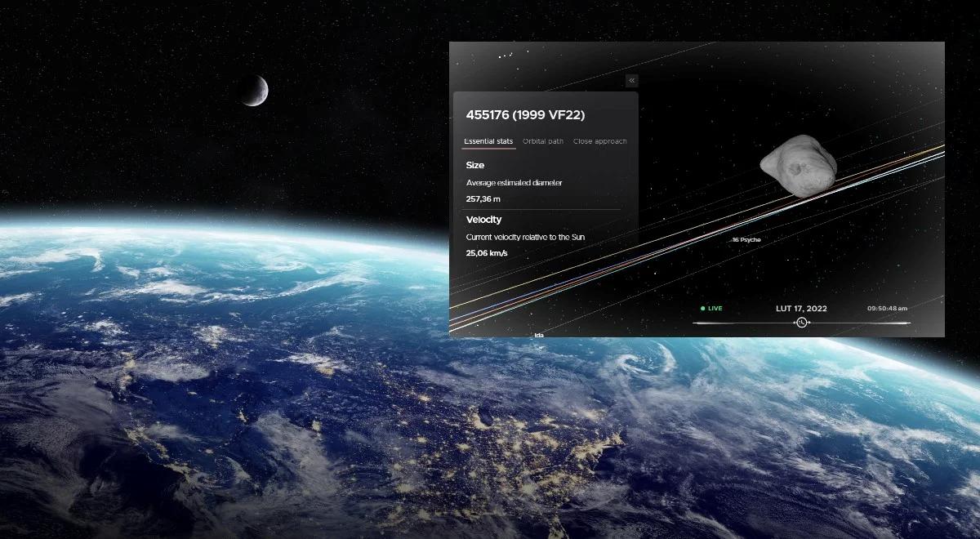Click the LUT 17, 2022 date display
980x539 pixels.
(801, 309)
